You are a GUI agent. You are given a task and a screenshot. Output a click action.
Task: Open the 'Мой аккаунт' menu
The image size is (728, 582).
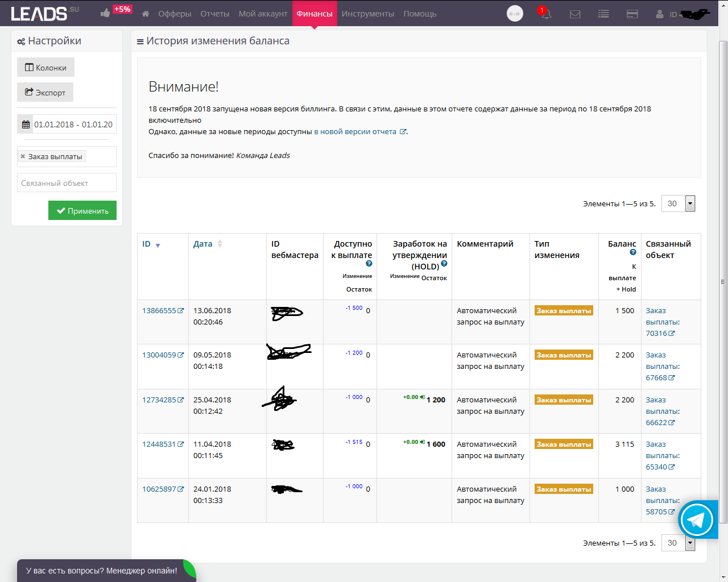click(x=263, y=14)
